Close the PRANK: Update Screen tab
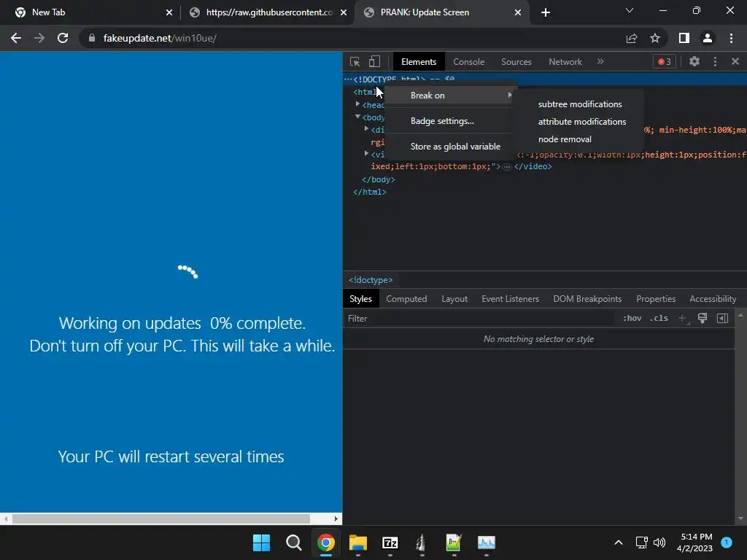Image resolution: width=747 pixels, height=560 pixels. [517, 12]
